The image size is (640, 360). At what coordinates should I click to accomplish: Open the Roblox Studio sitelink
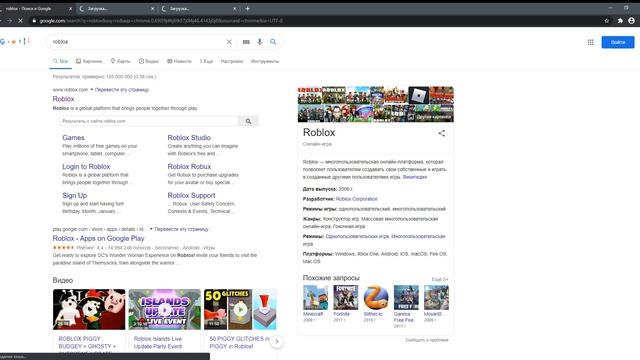tap(189, 138)
